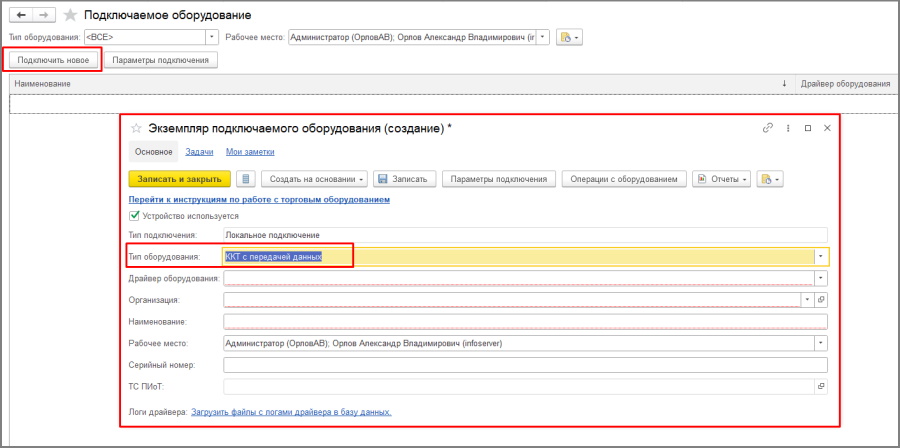
Task: Click the list icon next to Записать и закрыть
Action: (x=246, y=179)
